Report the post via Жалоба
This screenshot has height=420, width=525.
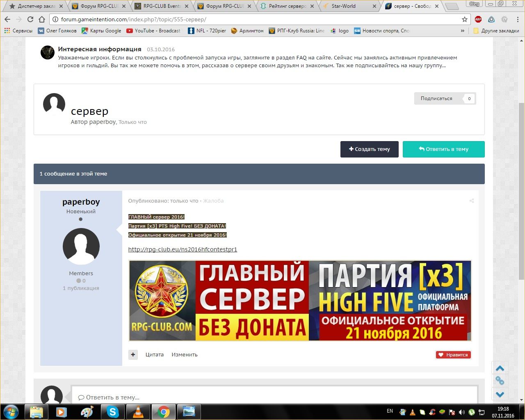213,201
